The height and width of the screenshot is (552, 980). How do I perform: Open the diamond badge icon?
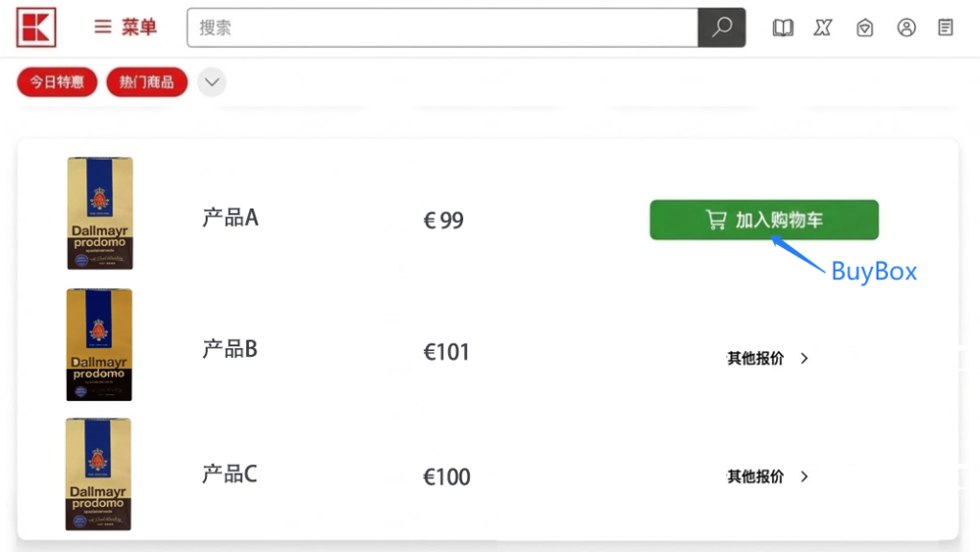[x=864, y=28]
